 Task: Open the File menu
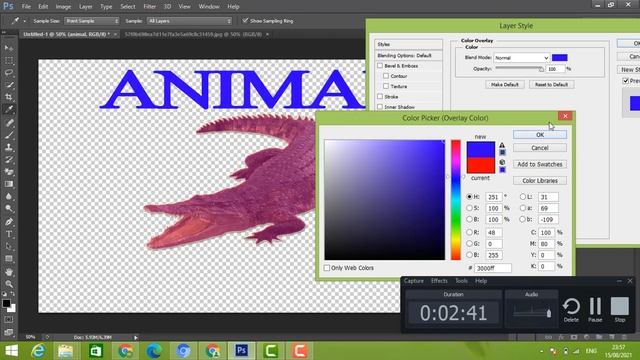click(x=26, y=7)
